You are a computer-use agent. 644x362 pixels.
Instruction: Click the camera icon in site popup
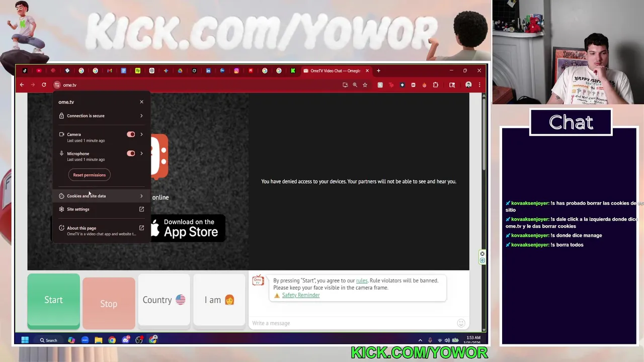point(61,134)
